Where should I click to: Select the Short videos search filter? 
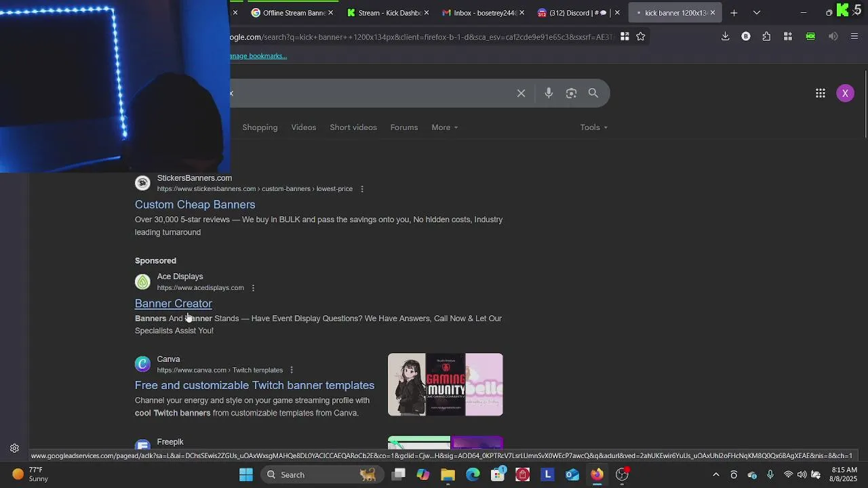pyautogui.click(x=353, y=127)
